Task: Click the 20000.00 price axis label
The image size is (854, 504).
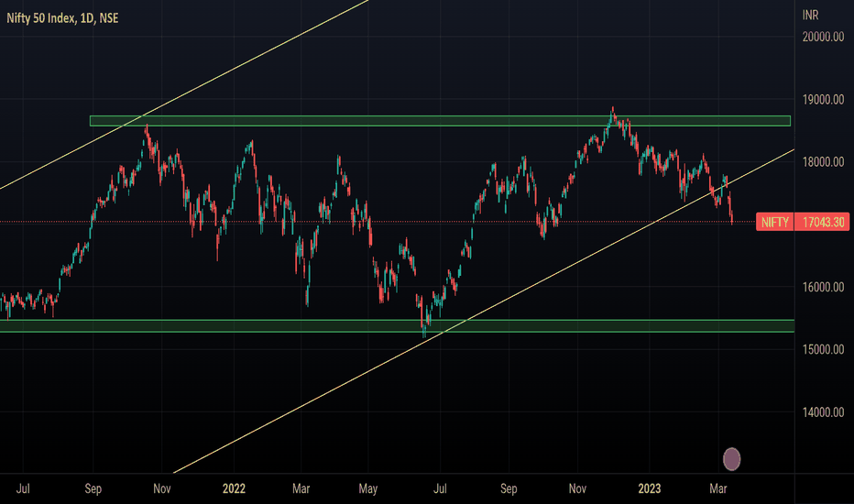Action: [x=823, y=37]
